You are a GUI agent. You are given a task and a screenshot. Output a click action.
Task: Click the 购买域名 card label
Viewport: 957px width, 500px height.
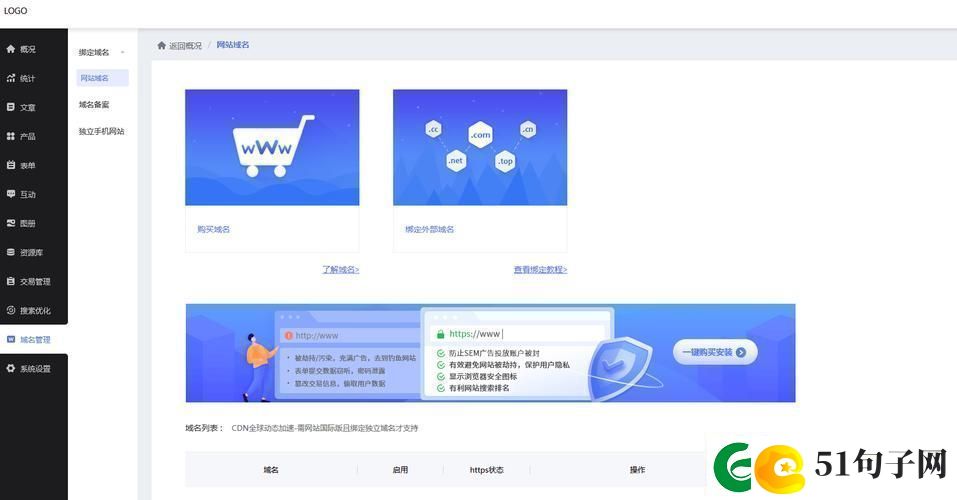click(x=214, y=230)
